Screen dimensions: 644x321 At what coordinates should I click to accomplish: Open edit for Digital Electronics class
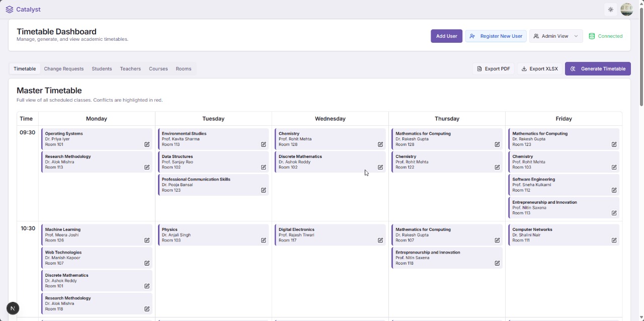(x=380, y=240)
